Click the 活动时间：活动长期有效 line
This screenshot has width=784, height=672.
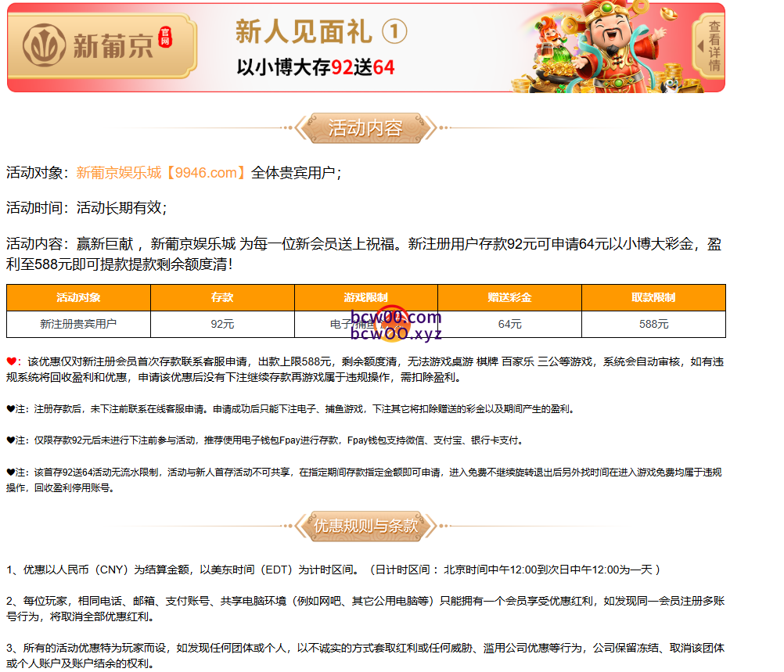[x=87, y=207]
